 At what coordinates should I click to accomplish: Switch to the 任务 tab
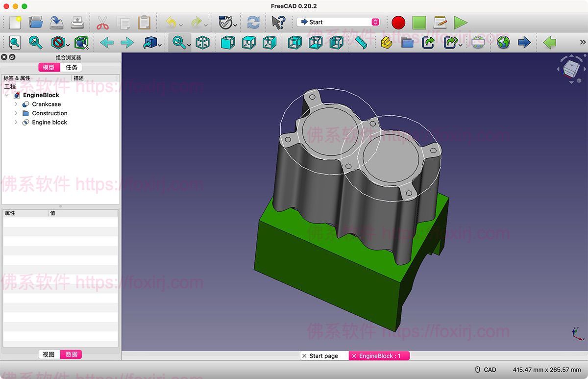coord(72,67)
